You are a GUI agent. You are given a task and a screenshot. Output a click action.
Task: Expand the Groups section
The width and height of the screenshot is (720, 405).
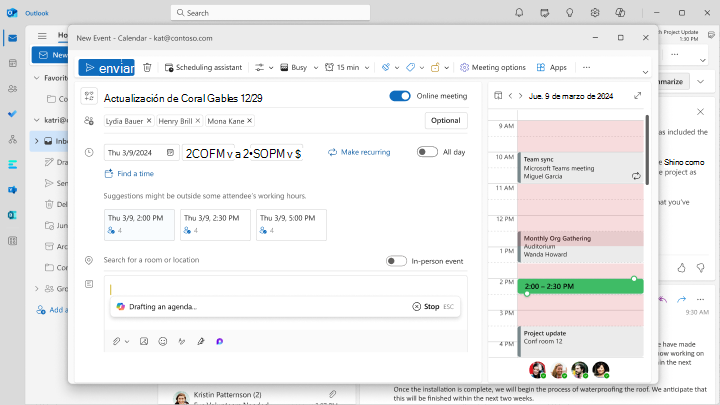pos(37,288)
